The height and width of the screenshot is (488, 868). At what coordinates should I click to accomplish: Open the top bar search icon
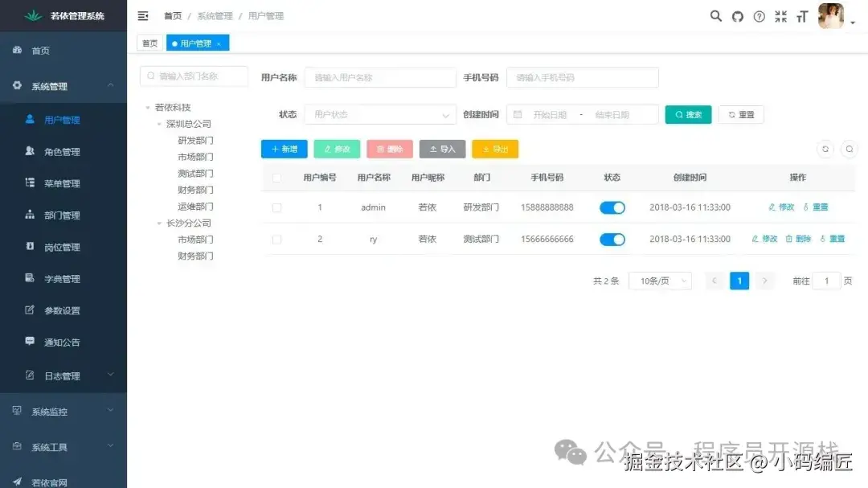click(716, 16)
